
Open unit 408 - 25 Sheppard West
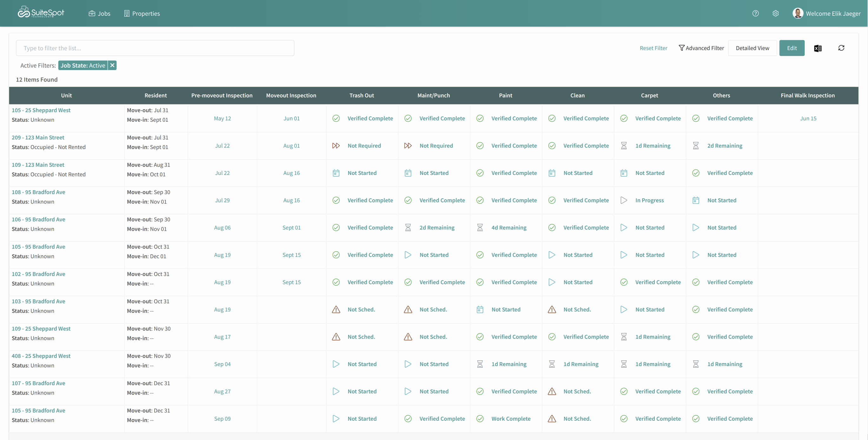(41, 356)
